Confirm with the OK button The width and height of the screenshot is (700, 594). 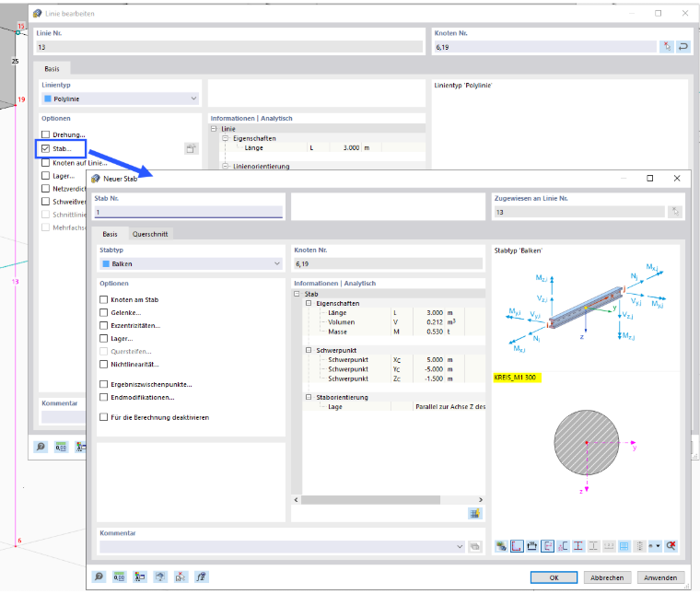pyautogui.click(x=554, y=577)
